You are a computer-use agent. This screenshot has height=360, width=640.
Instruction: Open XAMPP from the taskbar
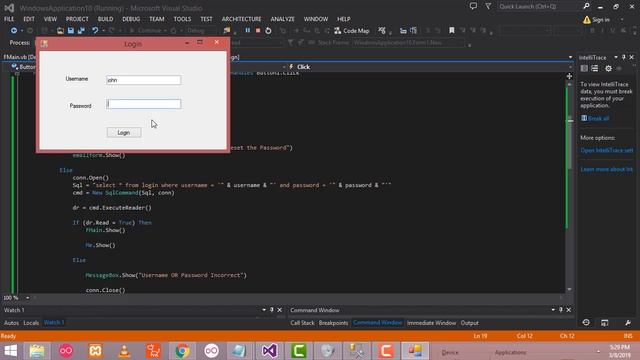95,351
